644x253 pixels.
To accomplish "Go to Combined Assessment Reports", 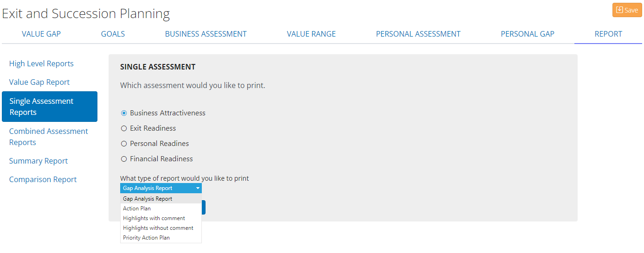I will (49, 137).
